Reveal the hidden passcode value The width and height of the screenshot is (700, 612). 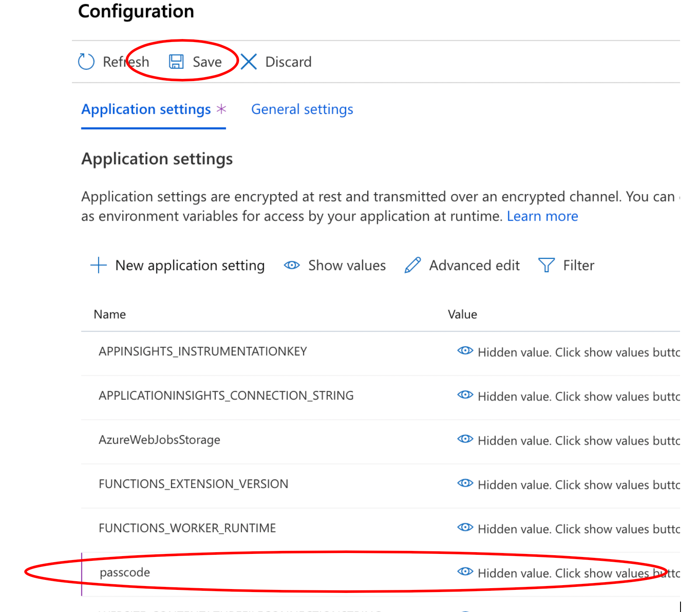[465, 572]
